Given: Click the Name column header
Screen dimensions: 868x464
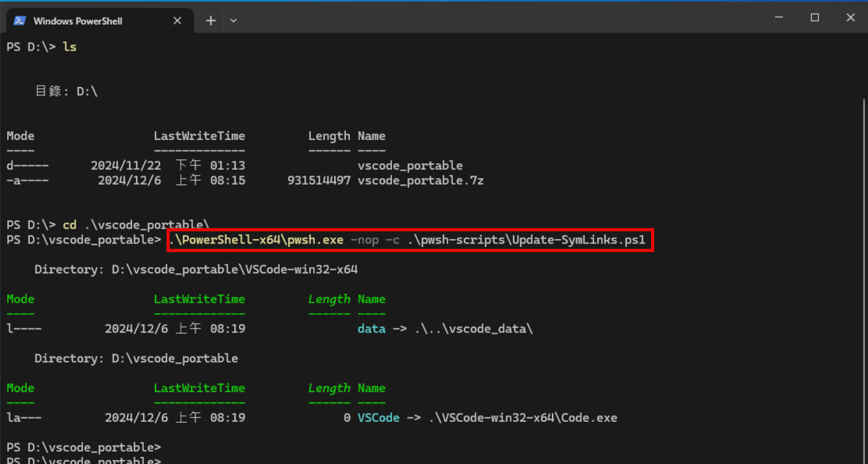Looking at the screenshot, I should 371,135.
